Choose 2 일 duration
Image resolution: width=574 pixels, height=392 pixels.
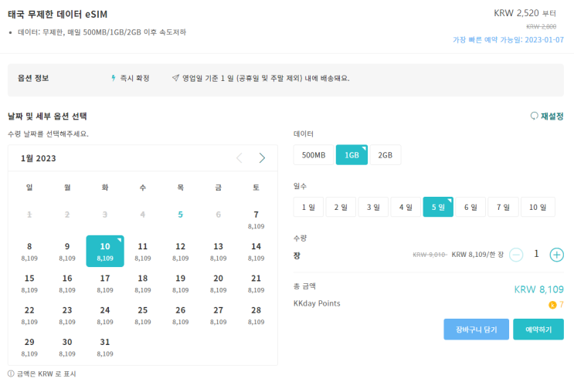(341, 207)
